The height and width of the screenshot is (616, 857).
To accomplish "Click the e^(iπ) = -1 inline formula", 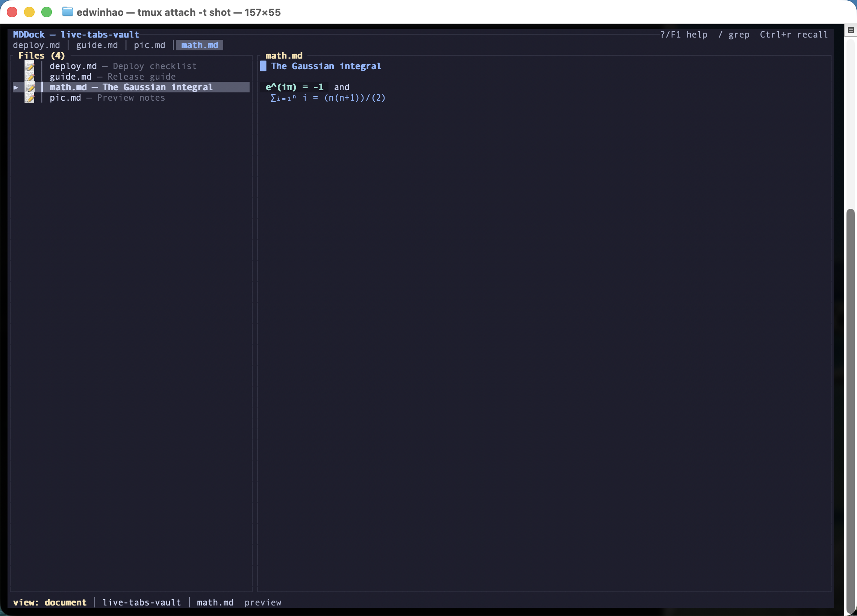I will [294, 87].
